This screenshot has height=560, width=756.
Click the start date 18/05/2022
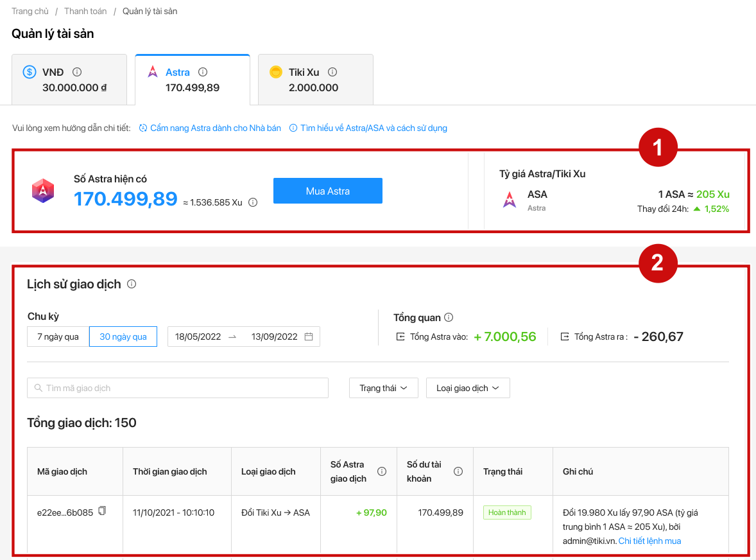click(x=198, y=337)
